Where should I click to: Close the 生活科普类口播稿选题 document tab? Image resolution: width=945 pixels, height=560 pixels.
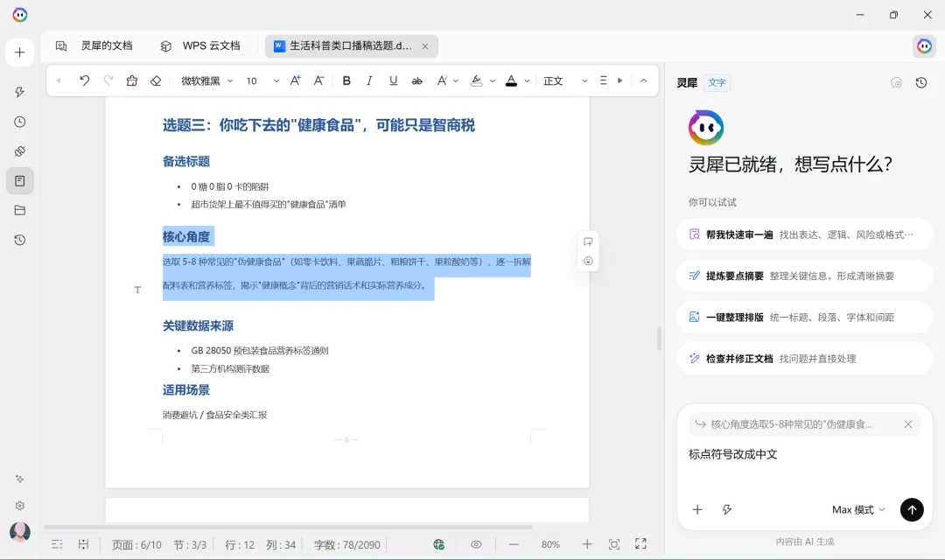[425, 46]
